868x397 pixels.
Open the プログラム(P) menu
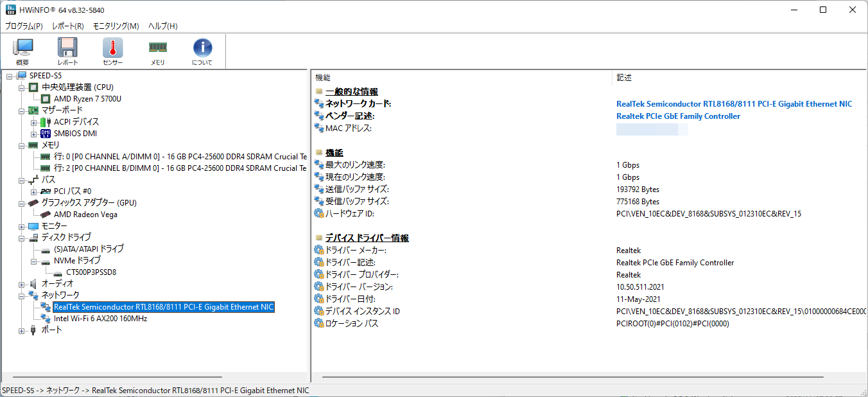click(x=24, y=26)
